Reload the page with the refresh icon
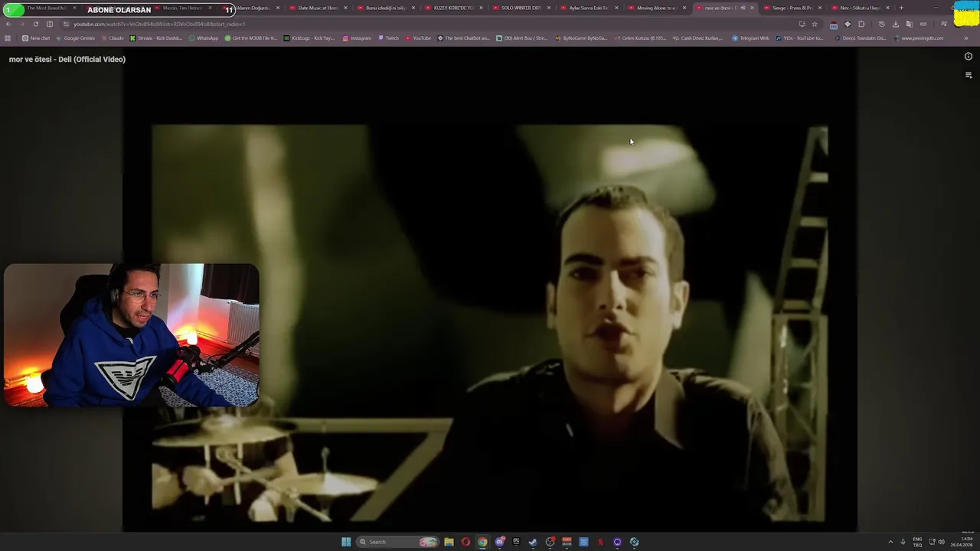 35,24
